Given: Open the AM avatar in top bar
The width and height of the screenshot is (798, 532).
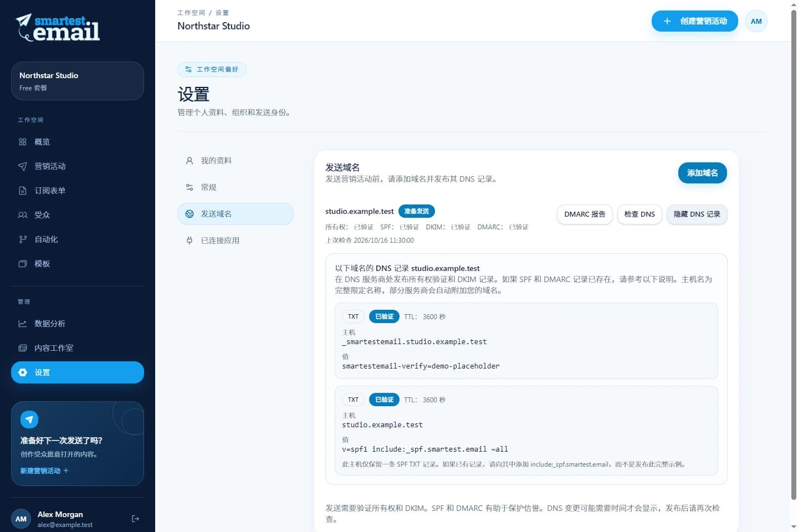Looking at the screenshot, I should [756, 21].
